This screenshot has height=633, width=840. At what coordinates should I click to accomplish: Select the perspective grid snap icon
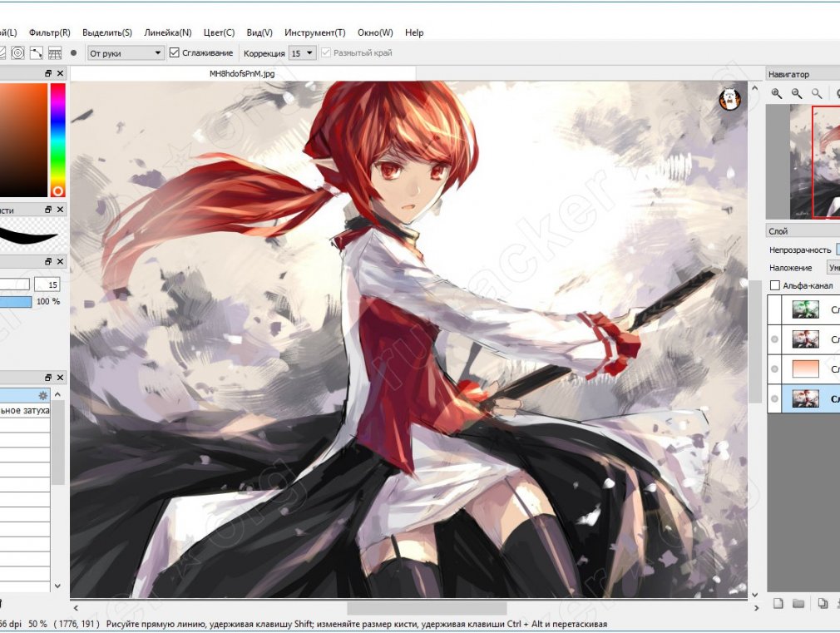(x=55, y=52)
